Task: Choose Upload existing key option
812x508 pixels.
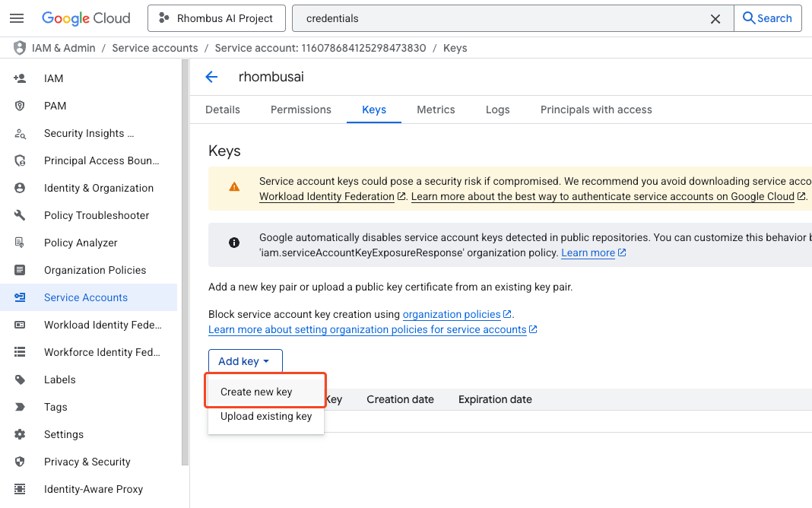Action: point(266,416)
